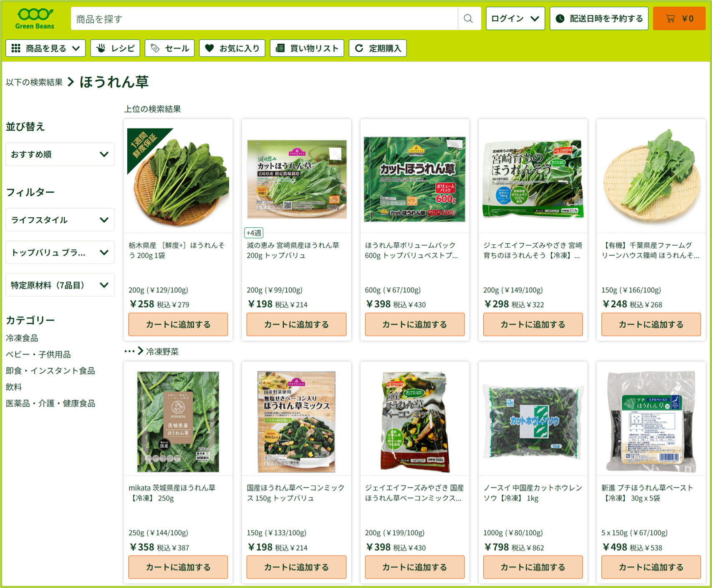
Task: Click the tag icon on セール
Action: (155, 48)
